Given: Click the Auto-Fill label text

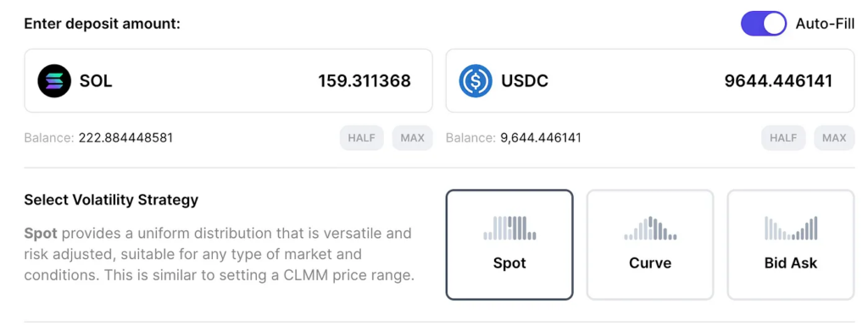Looking at the screenshot, I should 825,24.
